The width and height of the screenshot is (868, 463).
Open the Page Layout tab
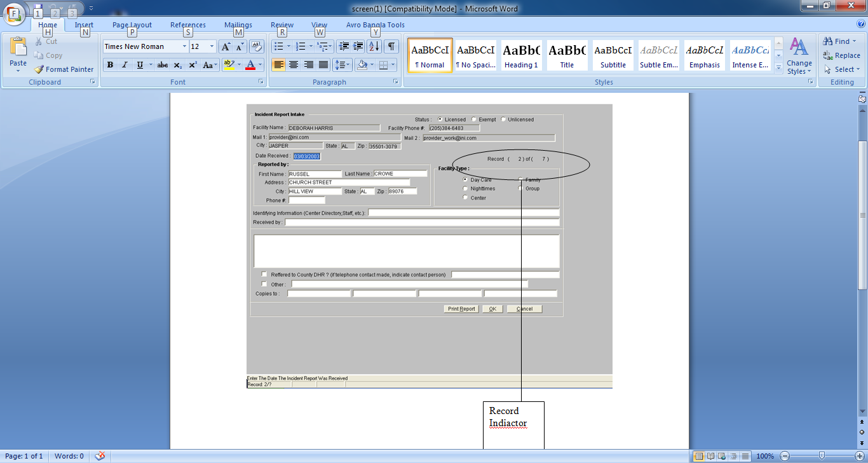(132, 25)
